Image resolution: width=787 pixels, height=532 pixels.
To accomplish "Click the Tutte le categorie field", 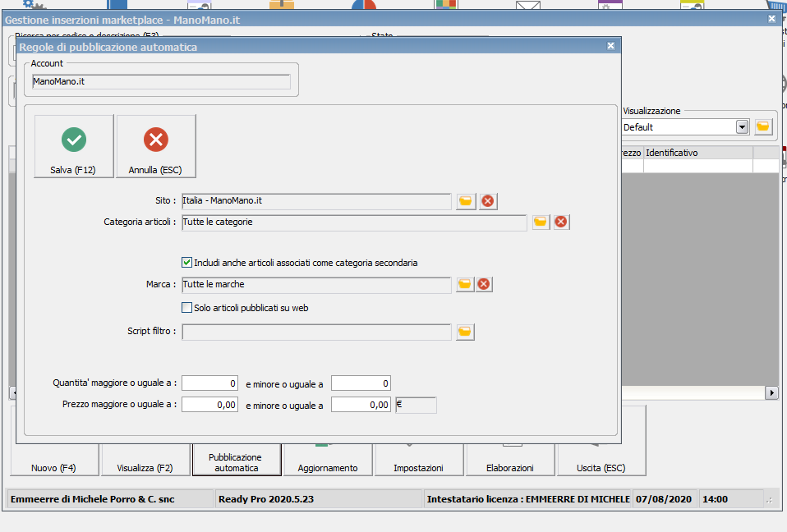I will coord(354,222).
